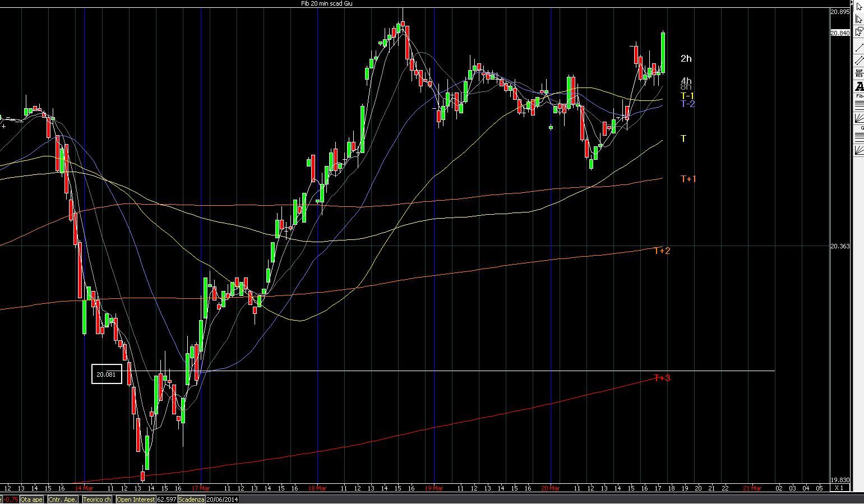Viewport: 864px width, 504px height.
Task: Click the 20.081 price level label box
Action: coord(107,374)
